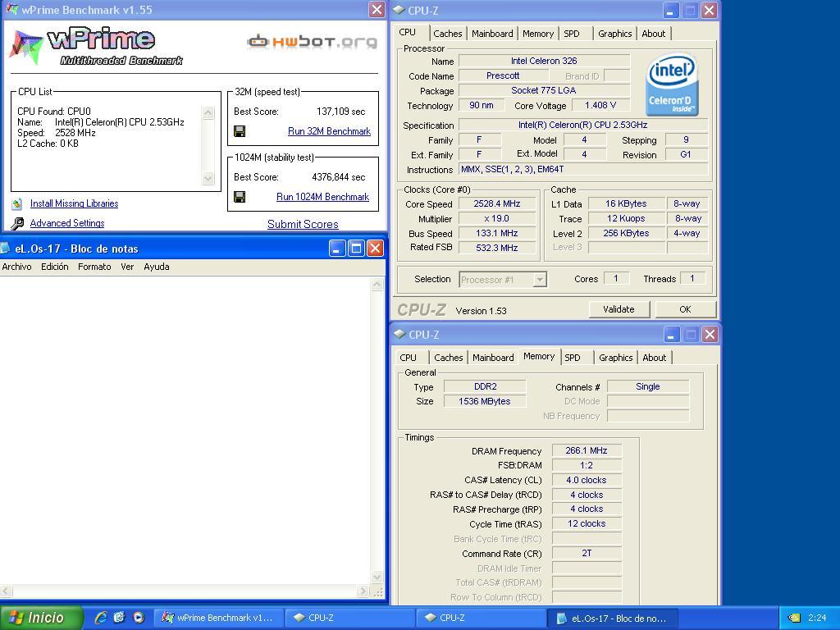The height and width of the screenshot is (630, 840).
Task: Click the Notepad vertical scrollbar up arrow
Action: pyautogui.click(x=377, y=285)
